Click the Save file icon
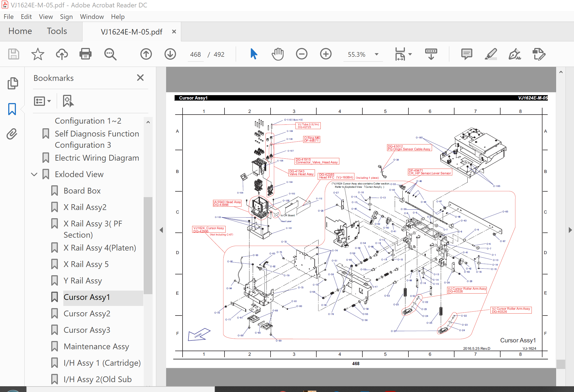 click(x=13, y=54)
